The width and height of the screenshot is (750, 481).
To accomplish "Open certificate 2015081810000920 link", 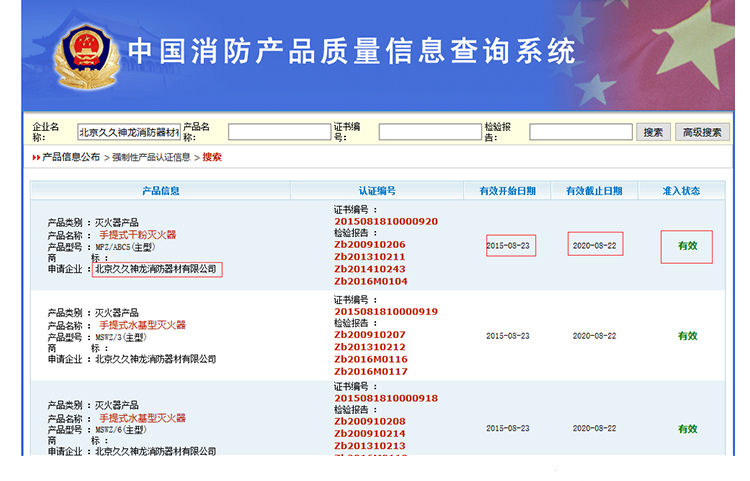I will [386, 221].
